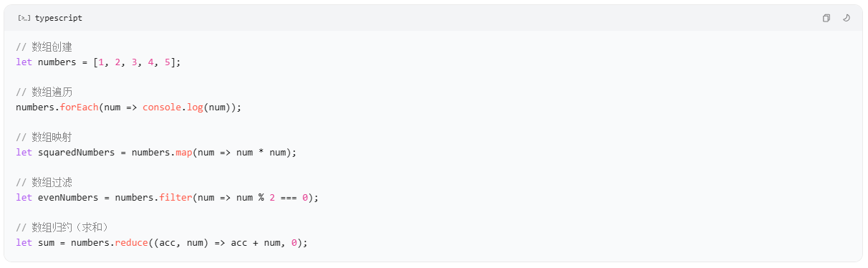The image size is (868, 268).
Task: Toggle dark mode with the moon icon
Action: pos(846,18)
